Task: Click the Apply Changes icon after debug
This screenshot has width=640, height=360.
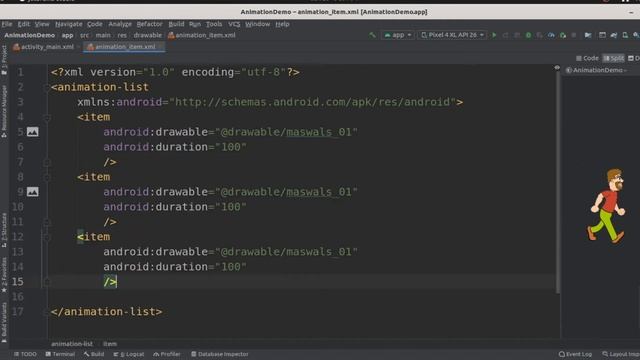Action: coord(540,36)
